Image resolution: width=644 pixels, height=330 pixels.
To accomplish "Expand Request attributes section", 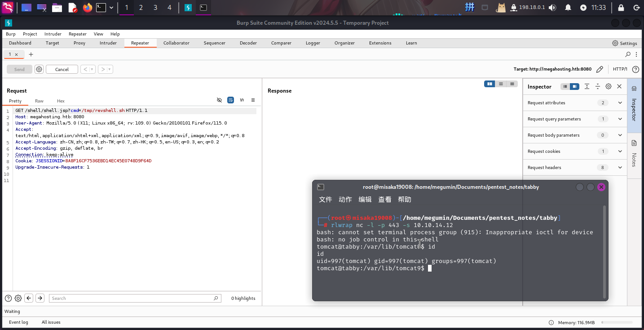I will coord(575,103).
